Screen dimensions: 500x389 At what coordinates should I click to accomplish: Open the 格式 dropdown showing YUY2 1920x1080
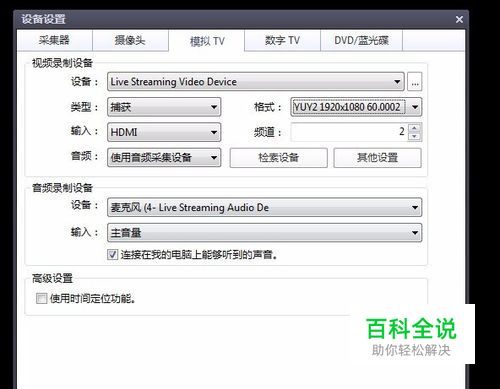(356, 107)
